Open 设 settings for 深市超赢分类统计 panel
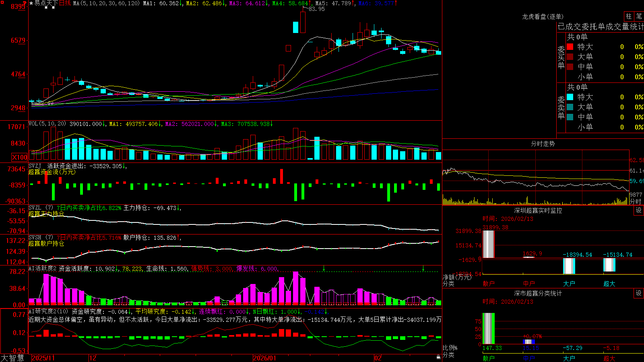Viewport: 644px width, 362px height. pos(639,293)
